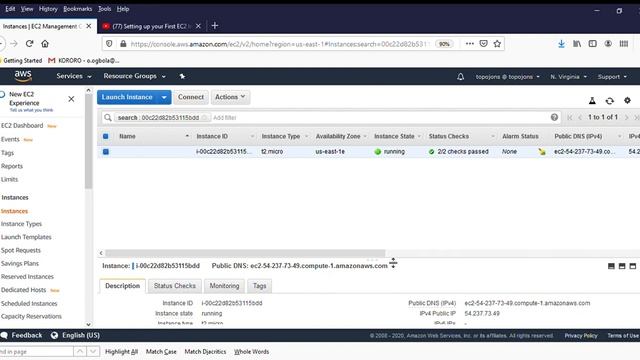Go to the browser home page

click(x=45, y=43)
